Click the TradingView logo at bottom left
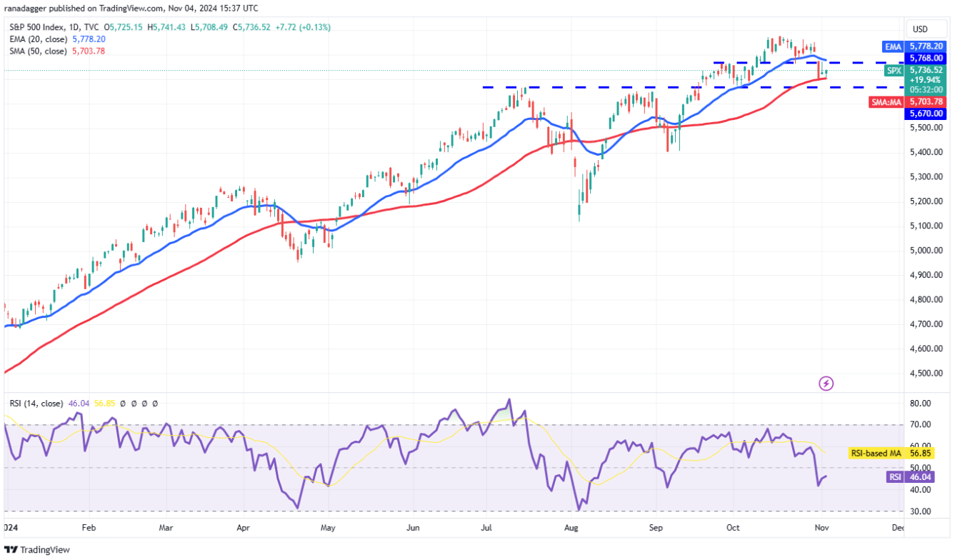Screen dimensions: 955x560 37,549
